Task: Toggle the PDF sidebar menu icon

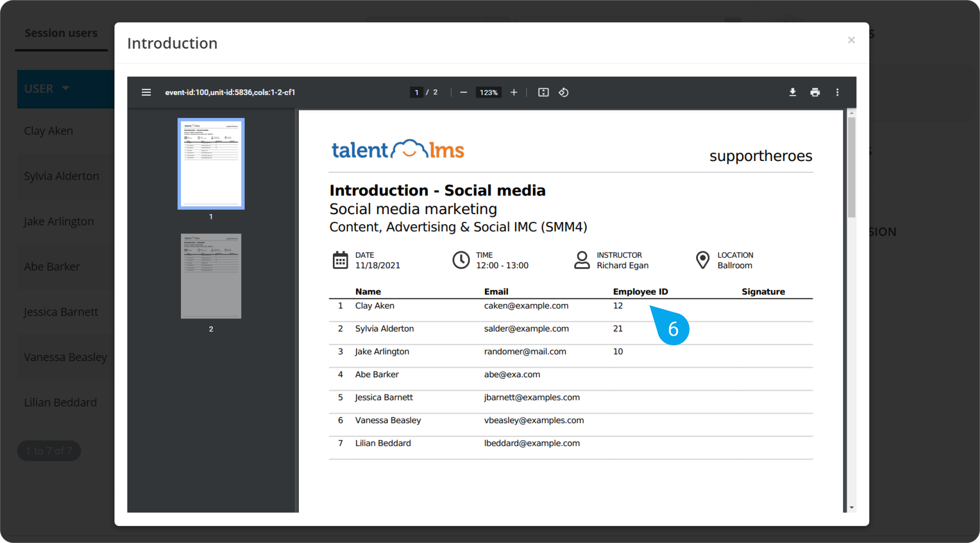Action: pos(146,92)
